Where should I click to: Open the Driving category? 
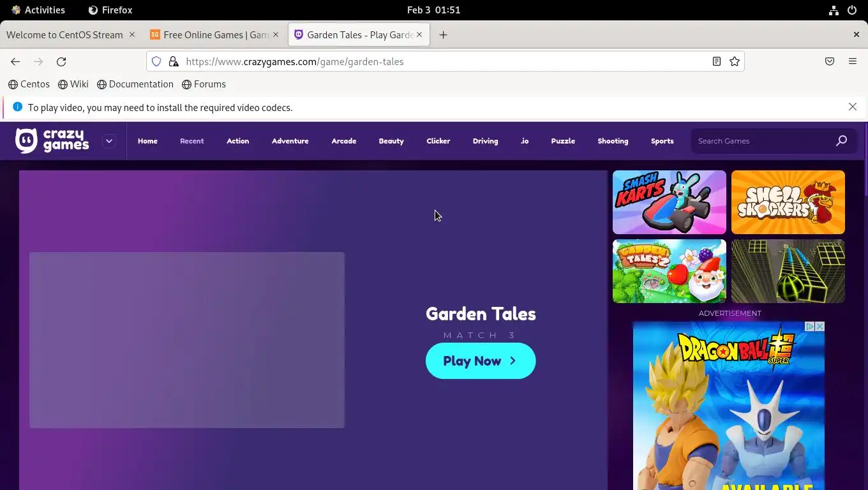[x=485, y=141]
